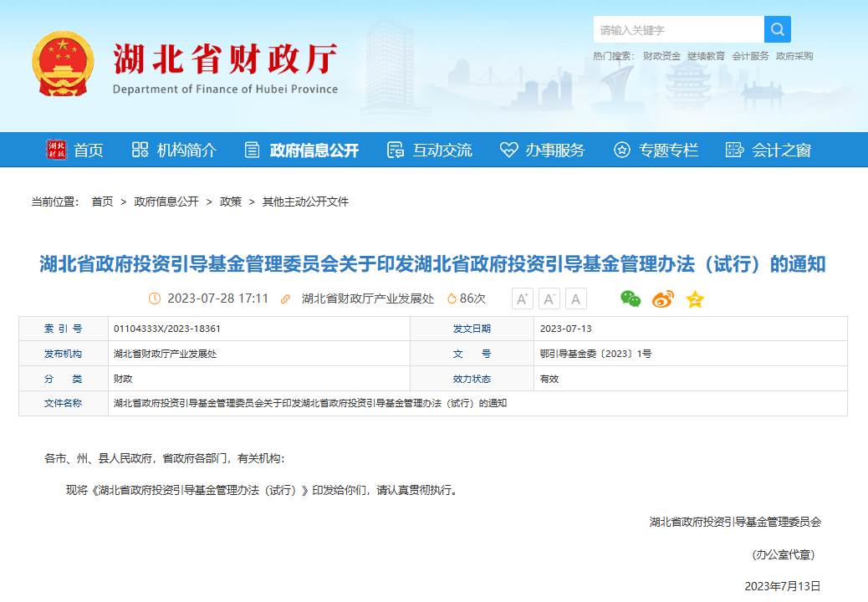Click document number 鄂引导基金委〔2023〕1号
This screenshot has width=868, height=602.
(x=595, y=355)
